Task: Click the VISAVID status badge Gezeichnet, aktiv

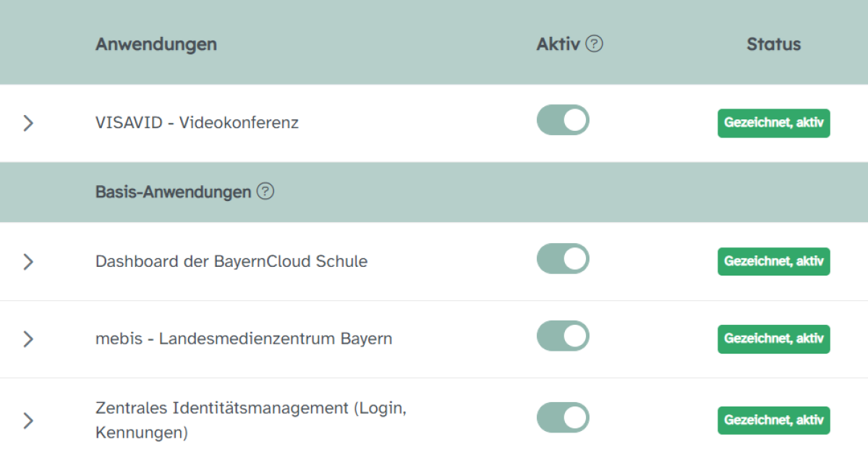Action: point(773,123)
